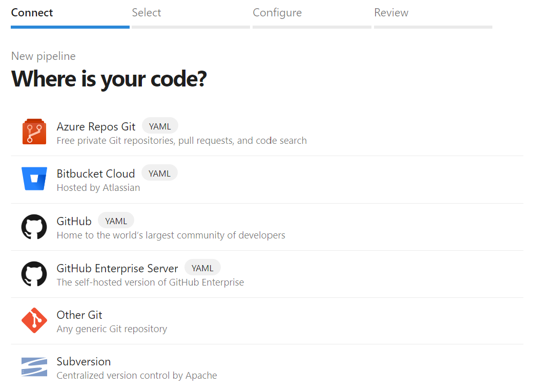Click the Subversion icon
This screenshot has width=539, height=392.
34,367
